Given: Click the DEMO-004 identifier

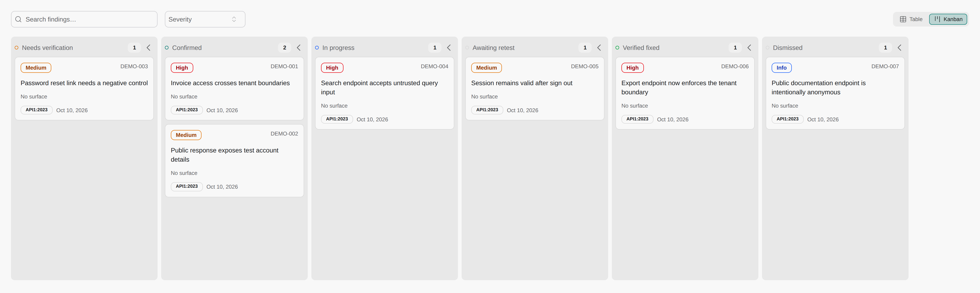Looking at the screenshot, I should point(434,66).
